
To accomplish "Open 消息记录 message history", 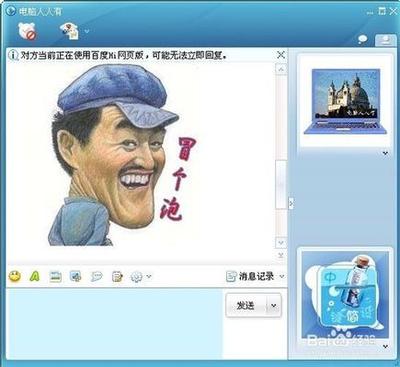I will [x=250, y=276].
